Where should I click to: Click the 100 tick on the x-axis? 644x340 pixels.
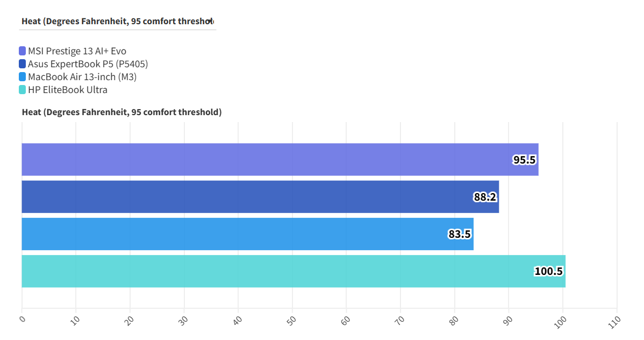coord(561,320)
